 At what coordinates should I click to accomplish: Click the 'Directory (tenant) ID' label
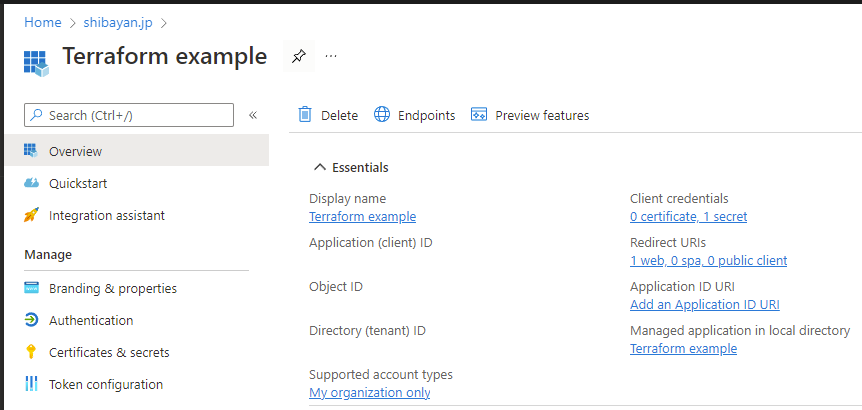pos(367,330)
